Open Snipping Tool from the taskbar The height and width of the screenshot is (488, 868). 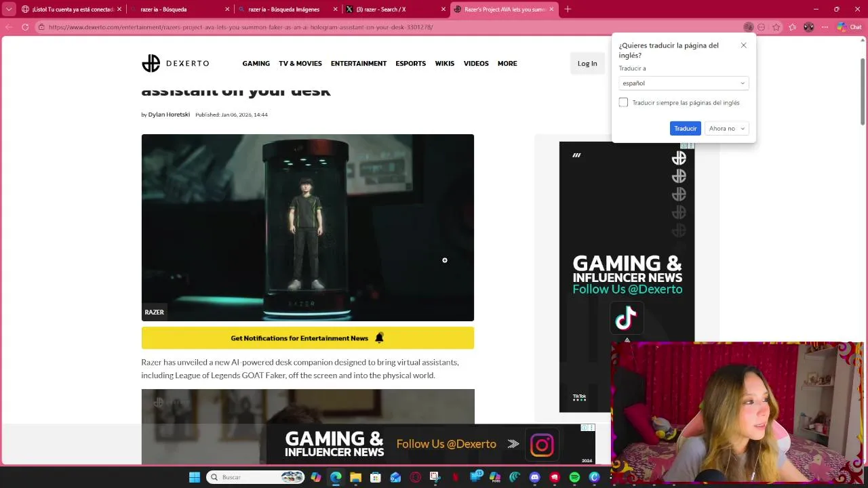coord(435,477)
